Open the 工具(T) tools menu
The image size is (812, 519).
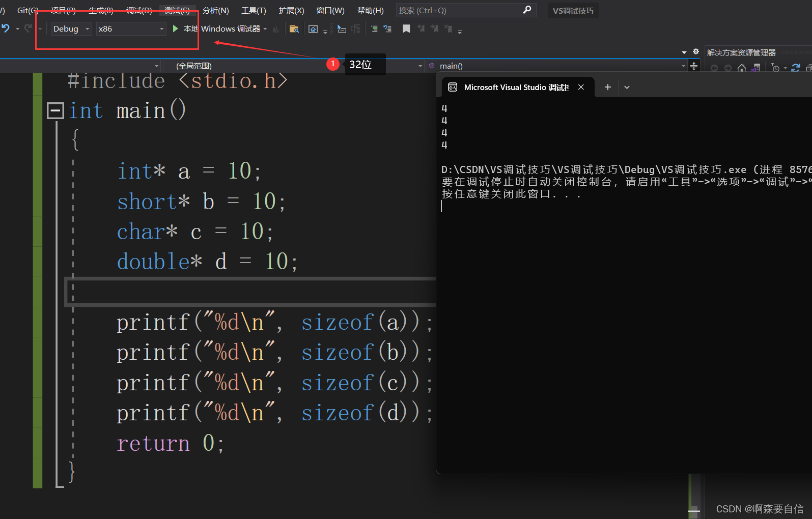pyautogui.click(x=254, y=10)
